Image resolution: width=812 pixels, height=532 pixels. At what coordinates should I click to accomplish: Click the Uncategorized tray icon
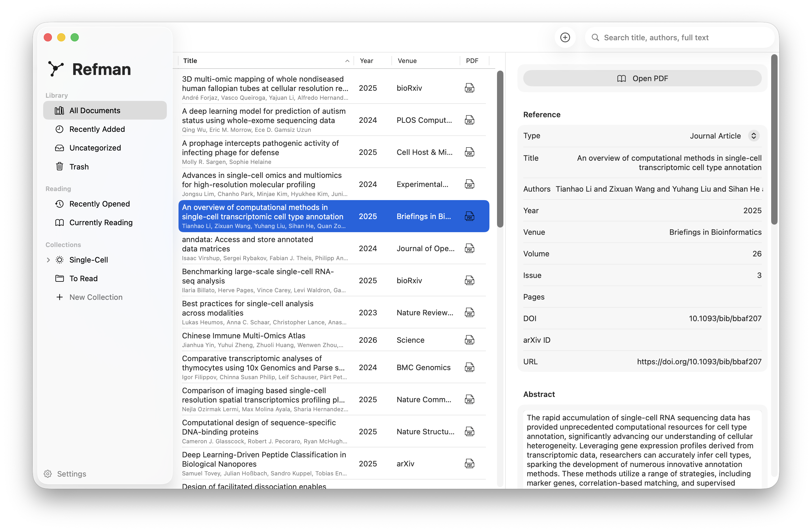[60, 148]
